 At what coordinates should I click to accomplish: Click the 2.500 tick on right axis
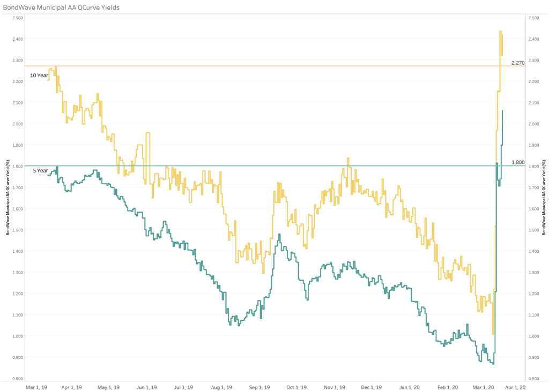coord(533,18)
